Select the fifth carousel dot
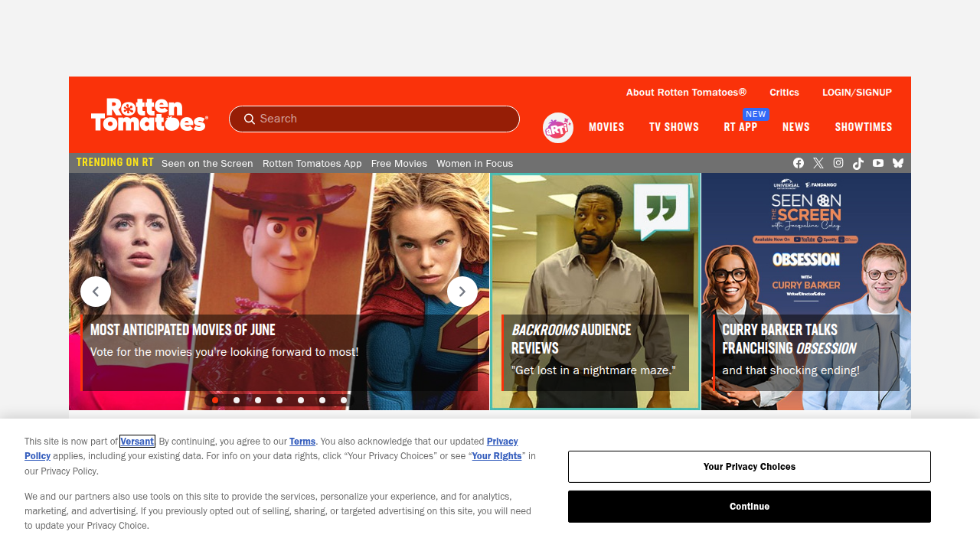 tap(301, 400)
